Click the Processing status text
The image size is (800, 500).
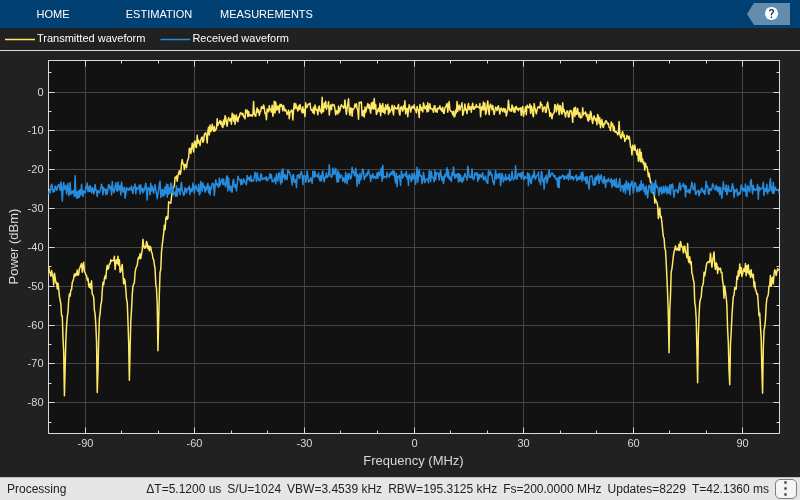point(37,489)
